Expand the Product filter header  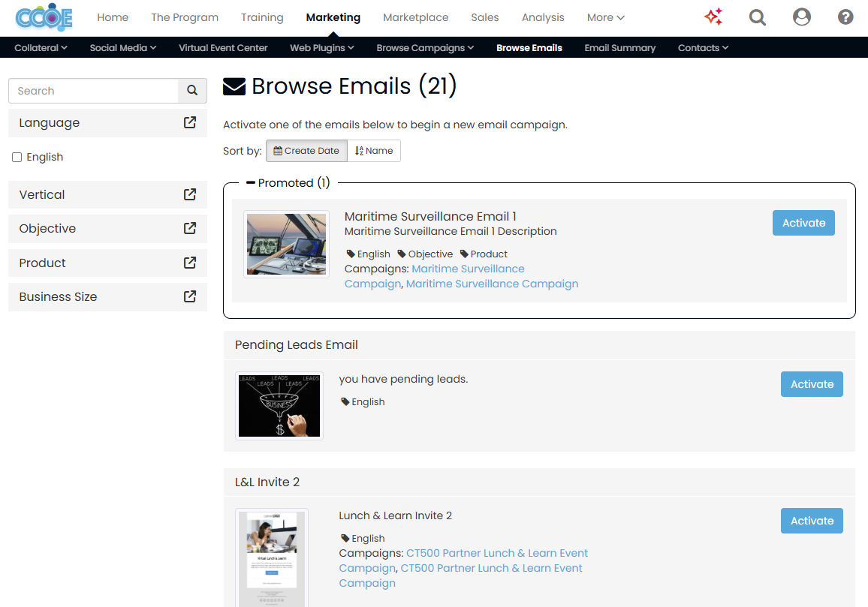[107, 263]
